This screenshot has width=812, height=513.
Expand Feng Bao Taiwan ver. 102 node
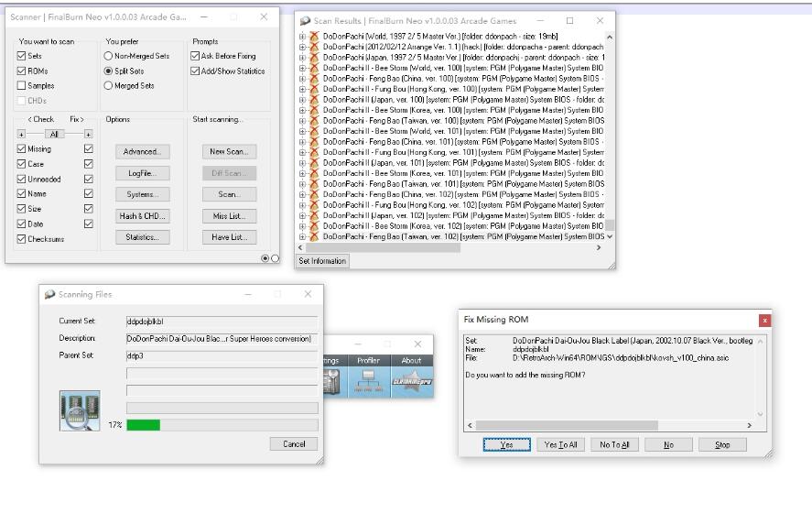(x=302, y=236)
